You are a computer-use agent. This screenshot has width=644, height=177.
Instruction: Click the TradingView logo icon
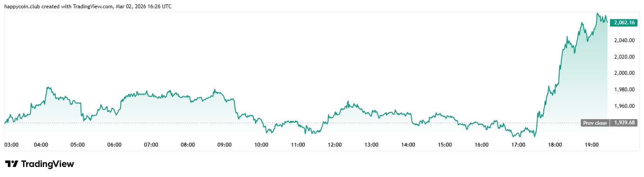tap(12, 164)
